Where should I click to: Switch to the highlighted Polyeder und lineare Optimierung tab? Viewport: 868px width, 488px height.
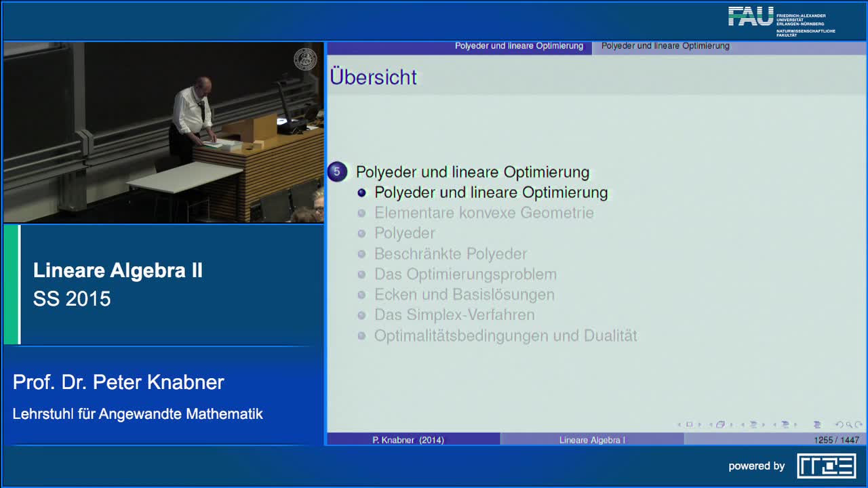coord(519,46)
